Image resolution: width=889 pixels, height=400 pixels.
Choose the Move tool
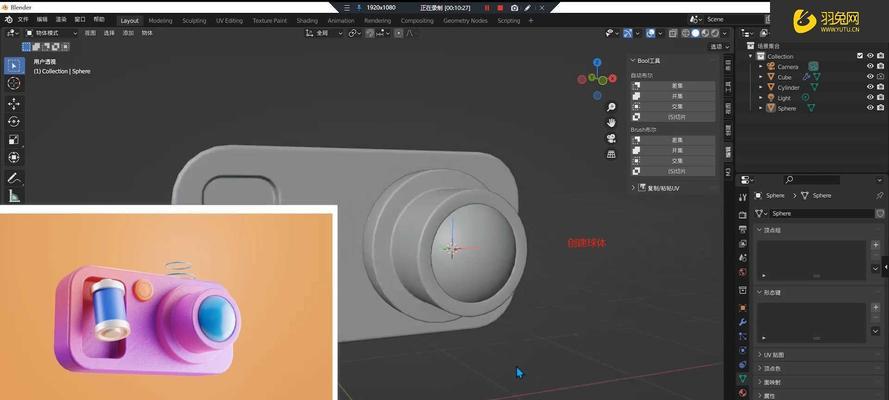(14, 104)
